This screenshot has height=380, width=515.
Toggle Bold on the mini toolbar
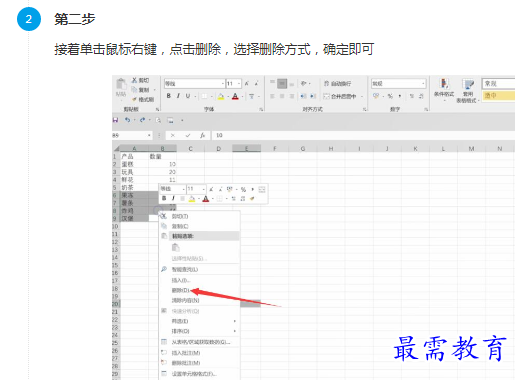pyautogui.click(x=164, y=198)
